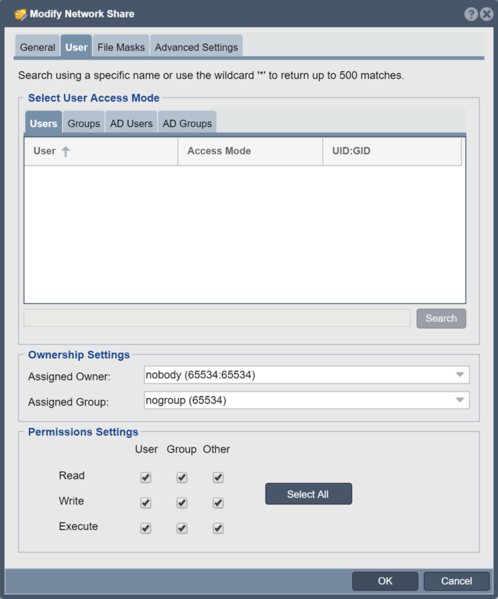The width and height of the screenshot is (498, 599).
Task: Toggle Write permission for Other
Action: point(218,503)
